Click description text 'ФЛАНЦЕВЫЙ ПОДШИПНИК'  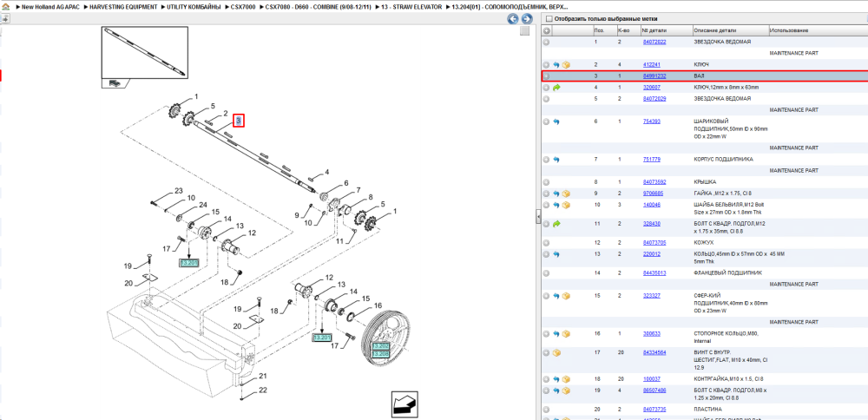[x=727, y=272]
